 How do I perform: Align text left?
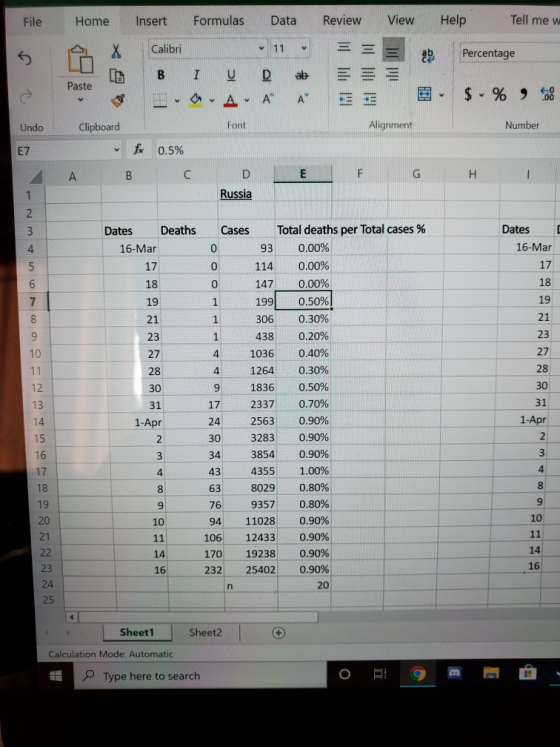[344, 74]
